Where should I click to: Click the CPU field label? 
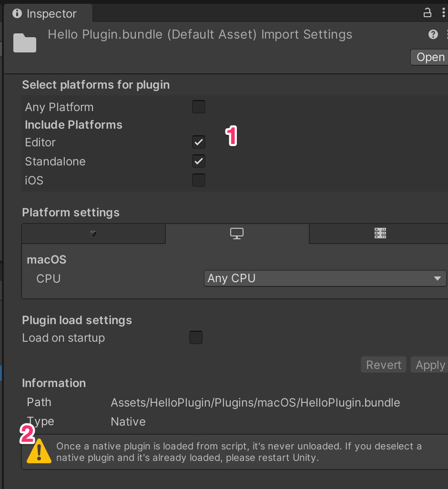coord(48,278)
